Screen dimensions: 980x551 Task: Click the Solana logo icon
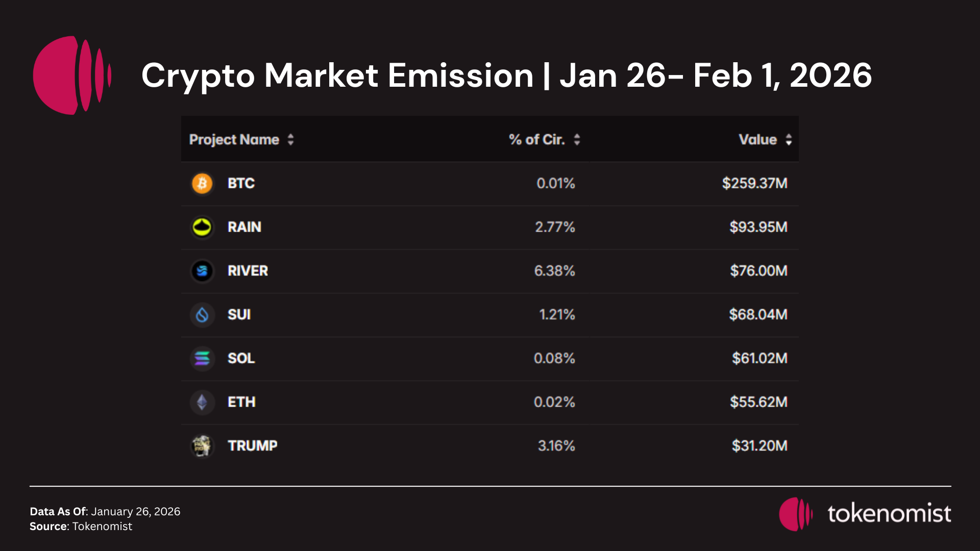point(202,359)
